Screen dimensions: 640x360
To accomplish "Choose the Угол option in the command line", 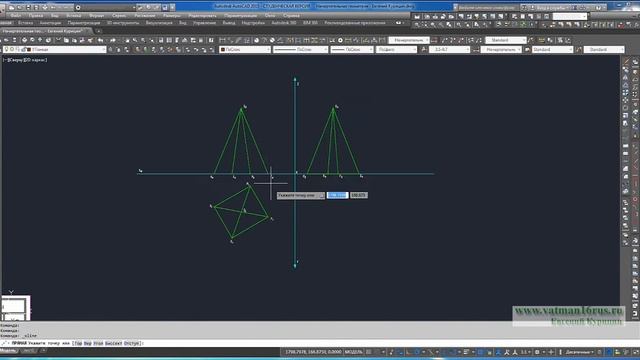I will [x=98, y=343].
